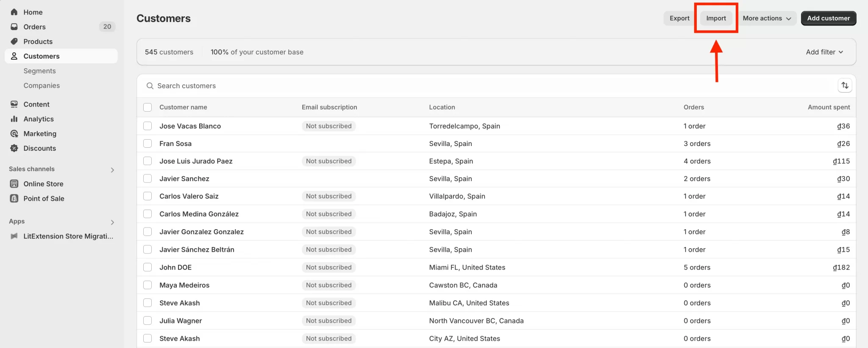Click the Orders column header
The image size is (868, 348).
[694, 107]
